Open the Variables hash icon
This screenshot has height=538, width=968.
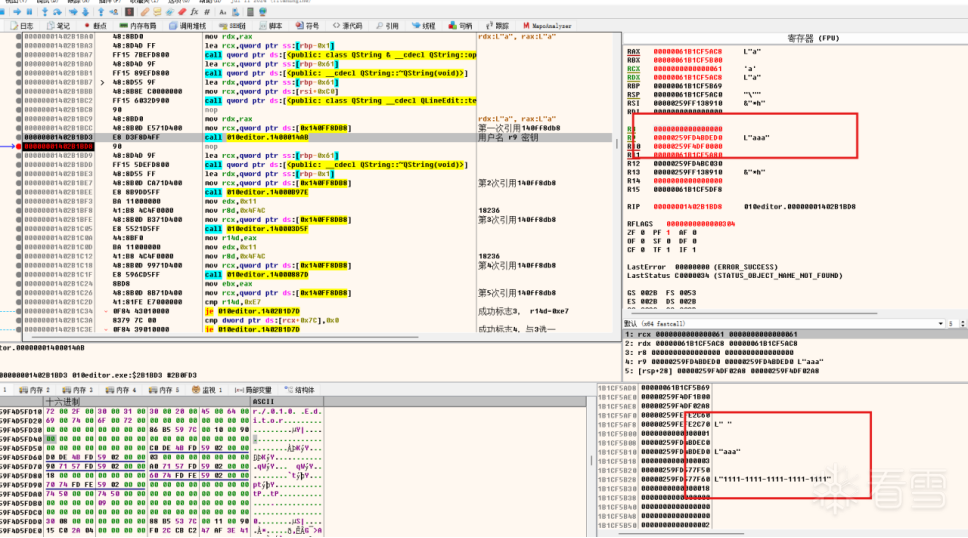[x=207, y=12]
